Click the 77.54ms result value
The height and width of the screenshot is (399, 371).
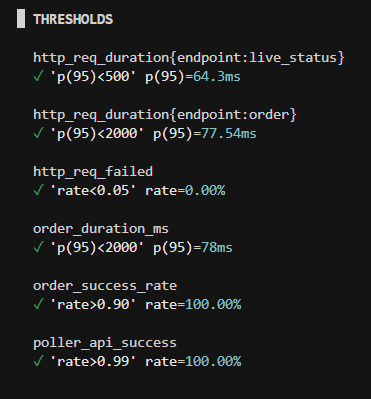pyautogui.click(x=229, y=134)
